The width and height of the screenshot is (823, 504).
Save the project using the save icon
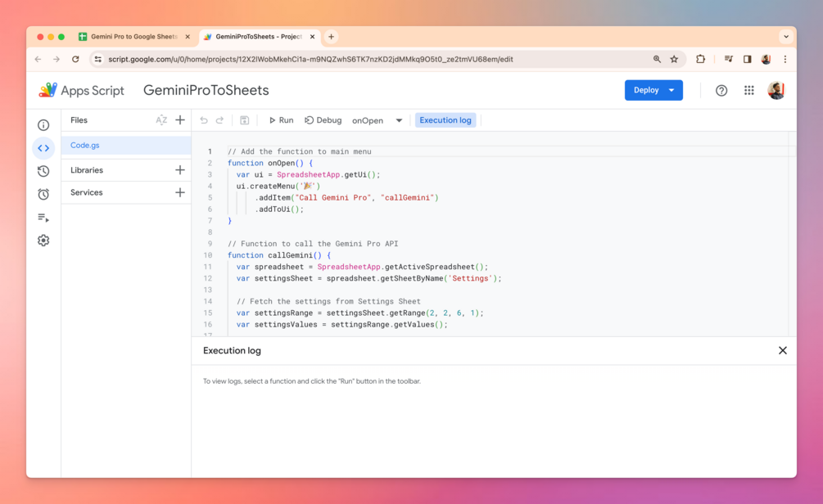242,119
